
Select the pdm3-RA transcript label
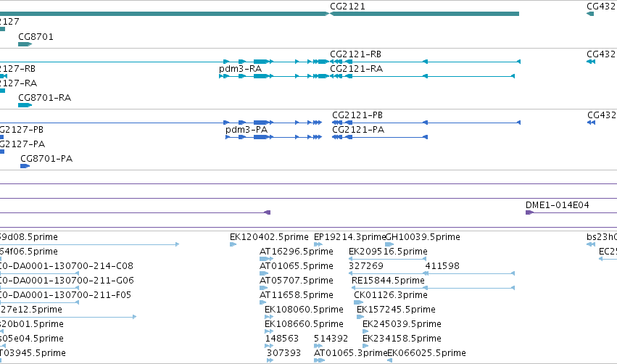[x=240, y=68]
